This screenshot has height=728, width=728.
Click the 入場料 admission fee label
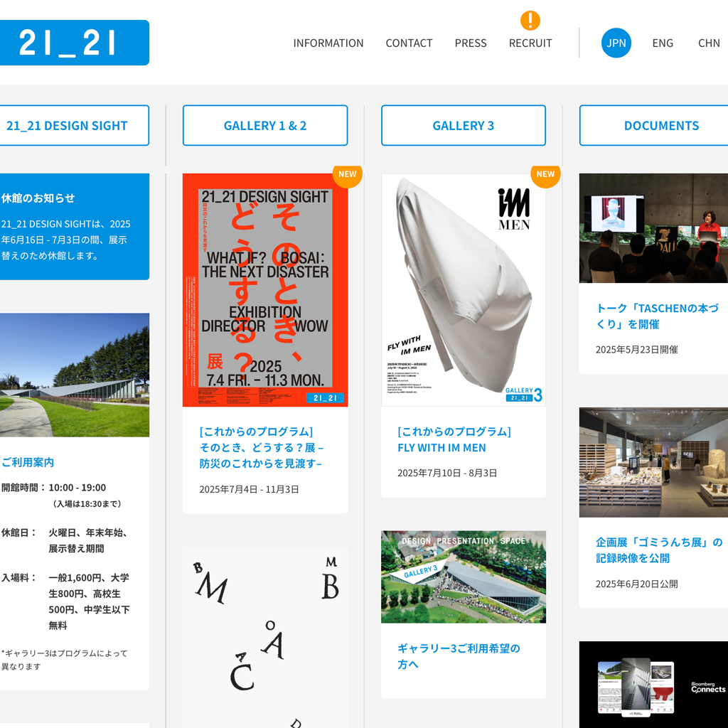(x=18, y=577)
